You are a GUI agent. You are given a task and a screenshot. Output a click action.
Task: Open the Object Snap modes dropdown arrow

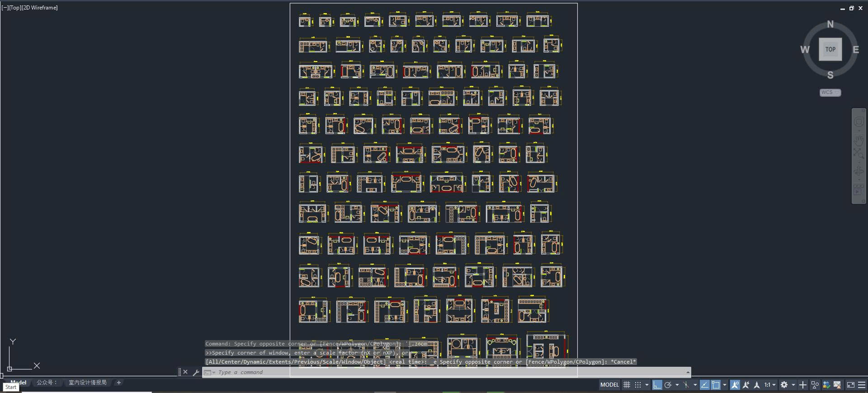725,385
